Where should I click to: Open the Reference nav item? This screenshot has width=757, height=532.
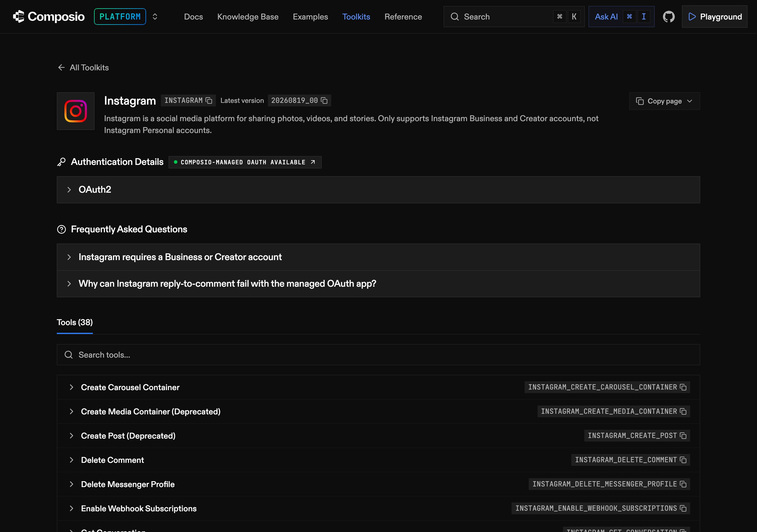tap(403, 17)
